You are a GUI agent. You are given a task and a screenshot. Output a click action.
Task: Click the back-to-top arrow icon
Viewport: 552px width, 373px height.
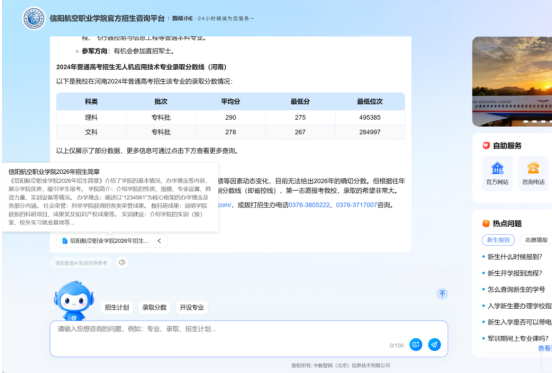[x=443, y=293]
